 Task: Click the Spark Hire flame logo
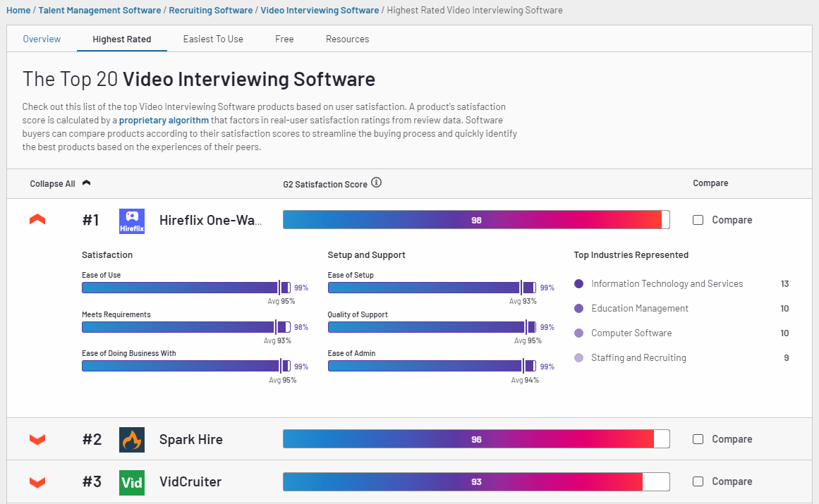pyautogui.click(x=131, y=438)
